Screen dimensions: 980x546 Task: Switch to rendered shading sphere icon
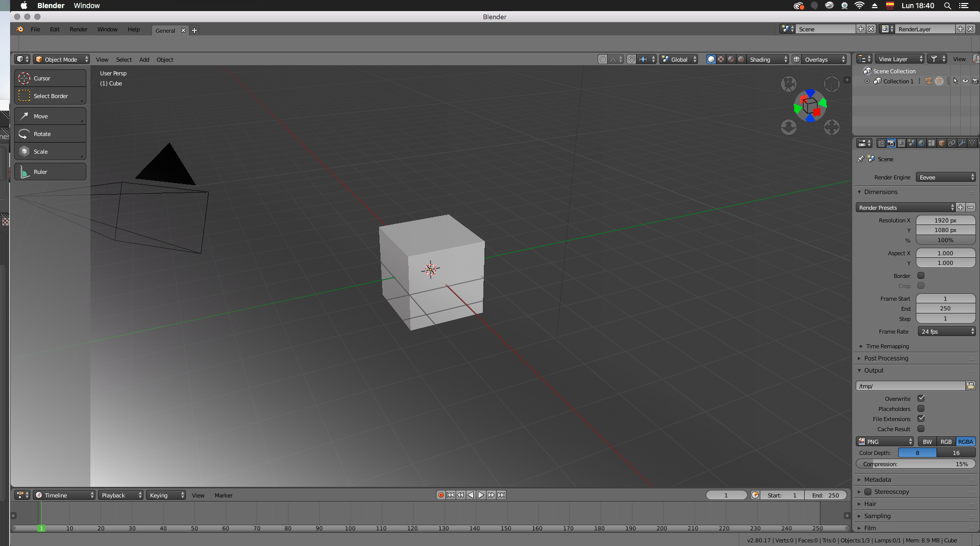coord(741,59)
